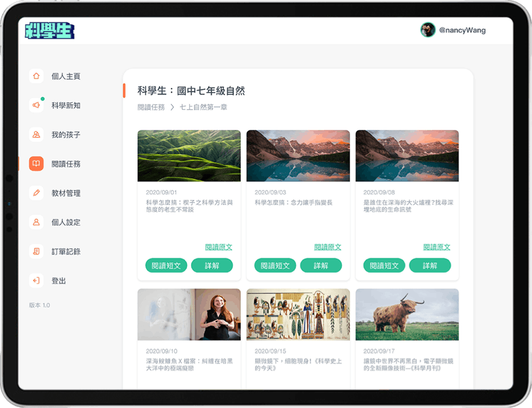
Task: Open 閱讀原文 link for 2020/09/08 article
Action: (436, 247)
